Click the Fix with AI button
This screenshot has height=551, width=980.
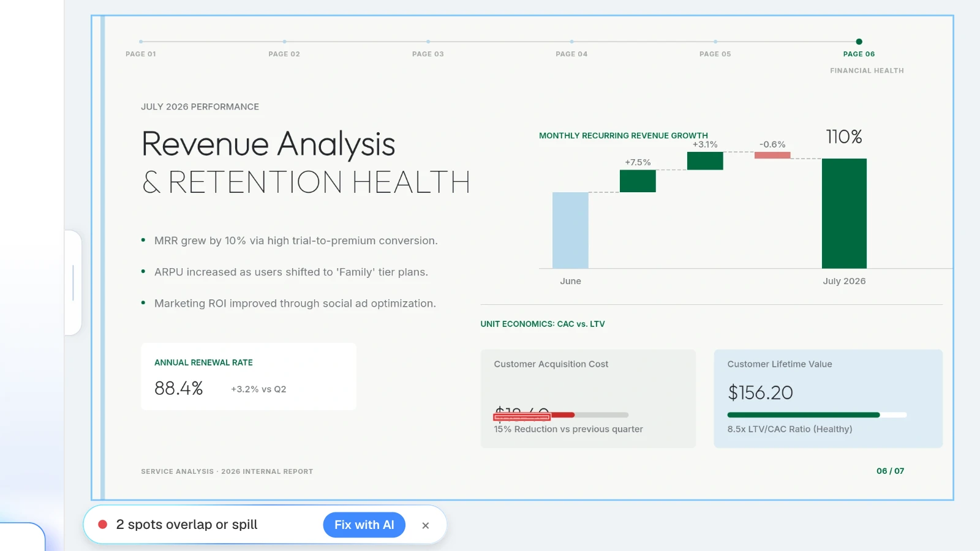(364, 525)
